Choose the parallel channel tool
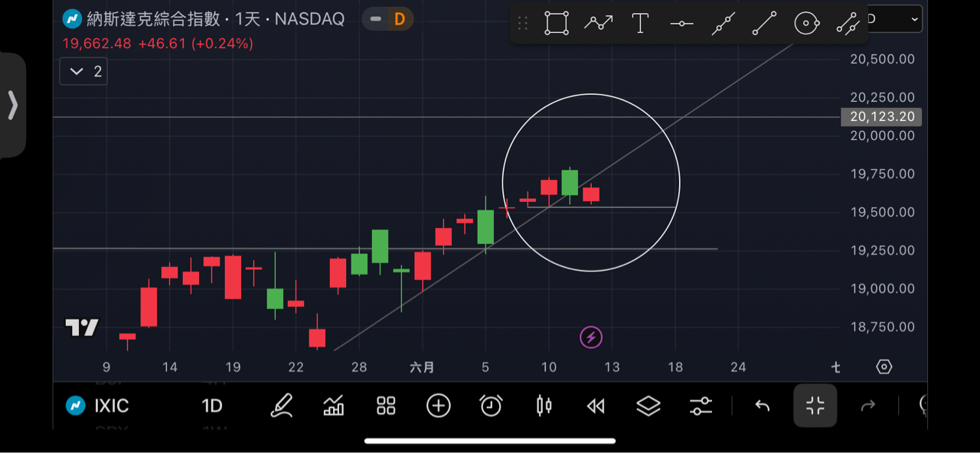This screenshot has height=453, width=980. (848, 24)
